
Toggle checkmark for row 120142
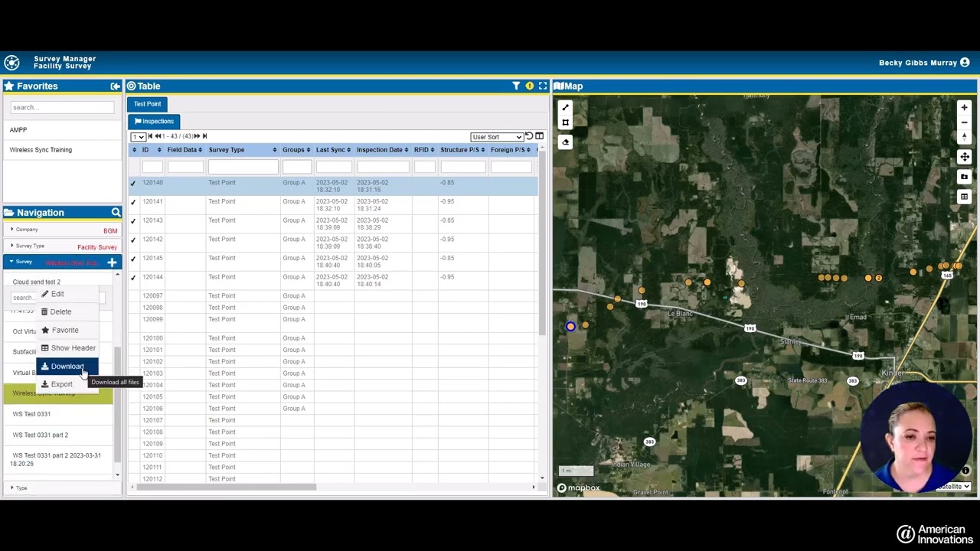133,240
